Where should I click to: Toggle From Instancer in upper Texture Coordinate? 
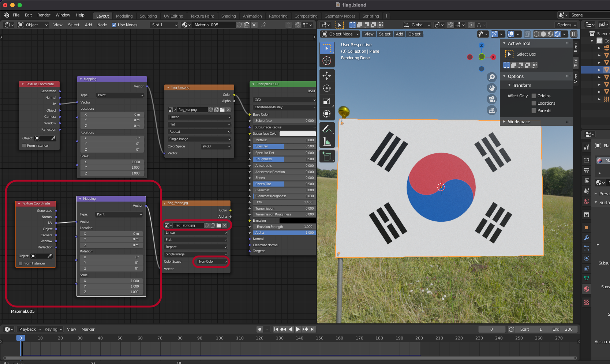(x=24, y=146)
